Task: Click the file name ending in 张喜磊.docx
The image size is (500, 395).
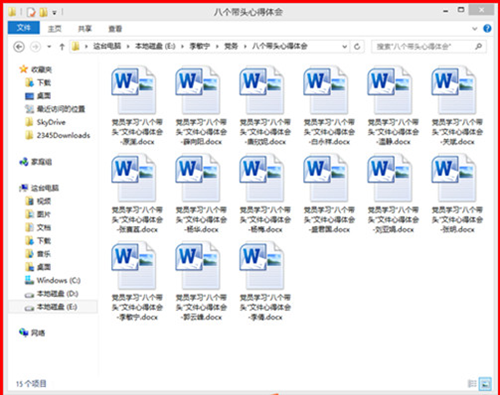Action: click(x=137, y=220)
